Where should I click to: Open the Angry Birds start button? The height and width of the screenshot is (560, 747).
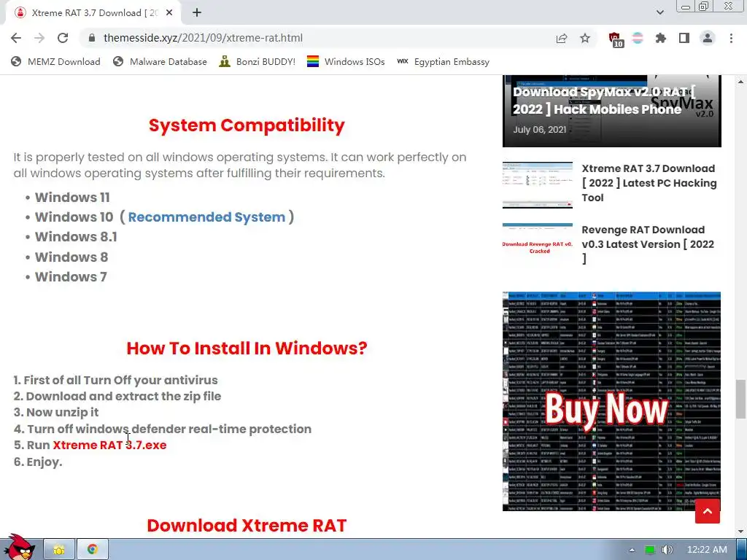click(18, 548)
